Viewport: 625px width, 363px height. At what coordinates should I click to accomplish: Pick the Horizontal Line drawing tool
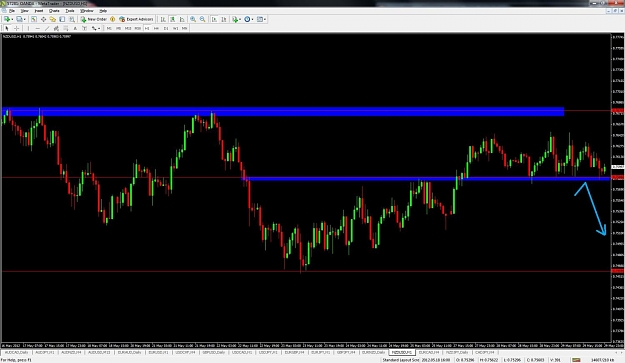point(37,28)
